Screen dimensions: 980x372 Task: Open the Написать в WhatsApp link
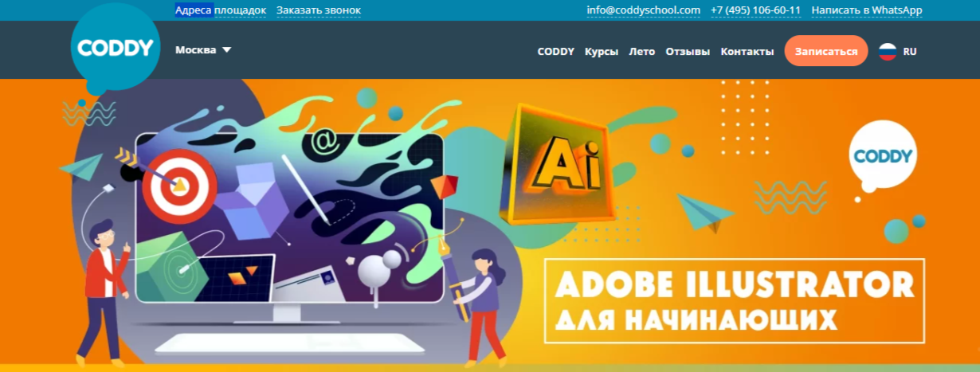pyautogui.click(x=866, y=10)
